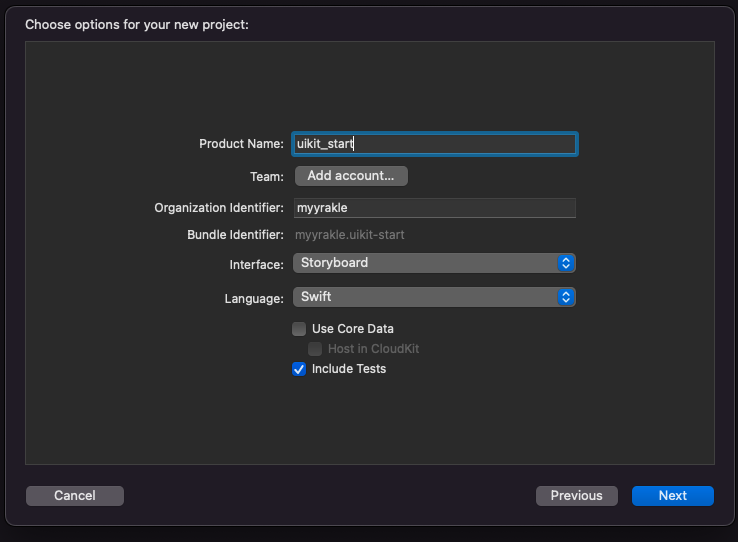Click the "Host in CloudKit" label text
This screenshot has width=738, height=542.
(x=373, y=349)
